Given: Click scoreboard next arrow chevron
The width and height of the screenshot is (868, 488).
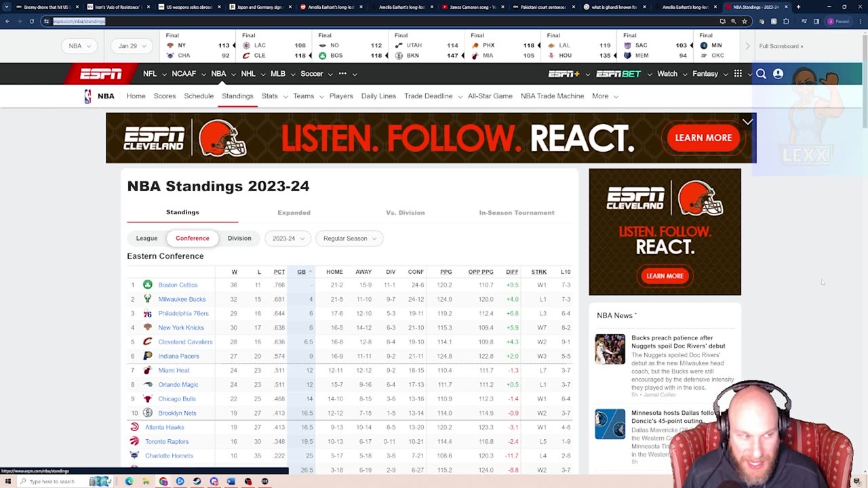Looking at the screenshot, I should click(747, 46).
